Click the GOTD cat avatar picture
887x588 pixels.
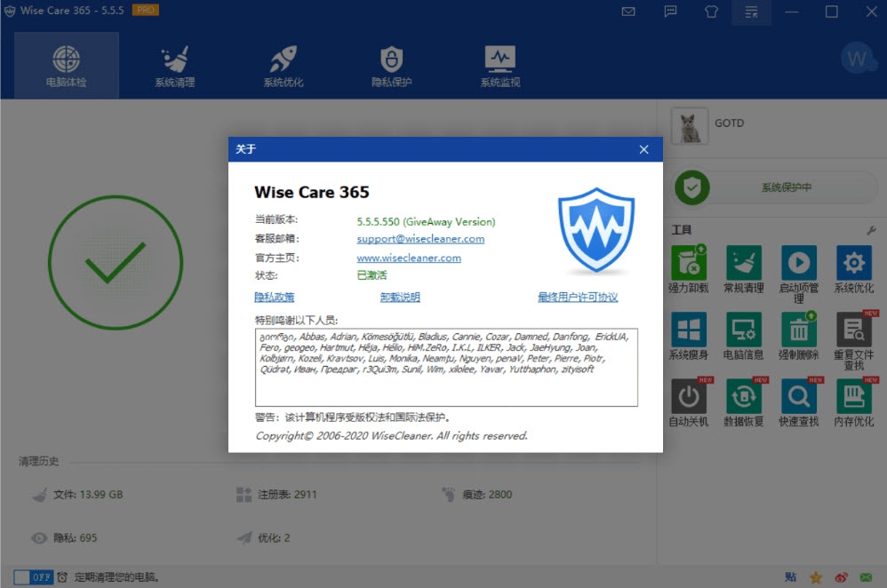[689, 126]
